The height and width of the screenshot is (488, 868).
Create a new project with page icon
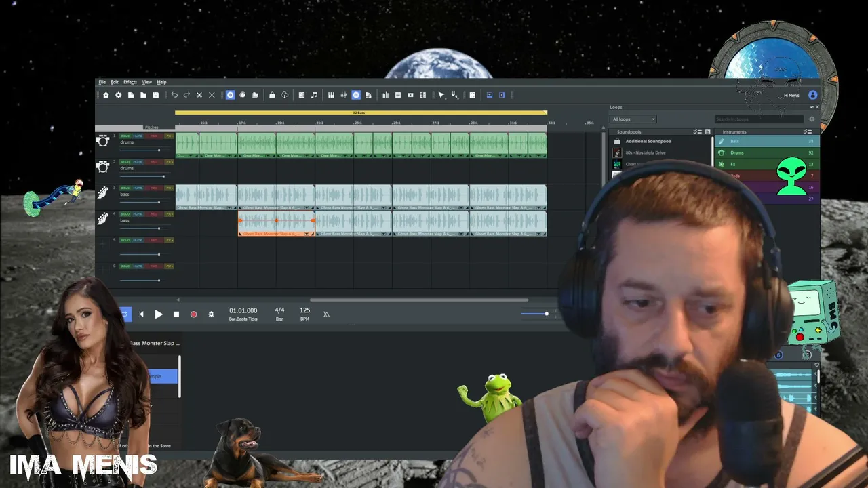(131, 95)
